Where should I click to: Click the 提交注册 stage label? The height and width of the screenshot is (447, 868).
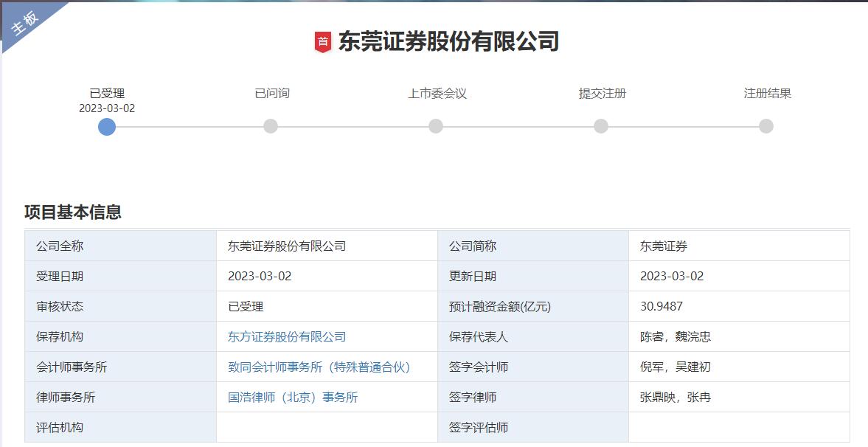[x=602, y=94]
